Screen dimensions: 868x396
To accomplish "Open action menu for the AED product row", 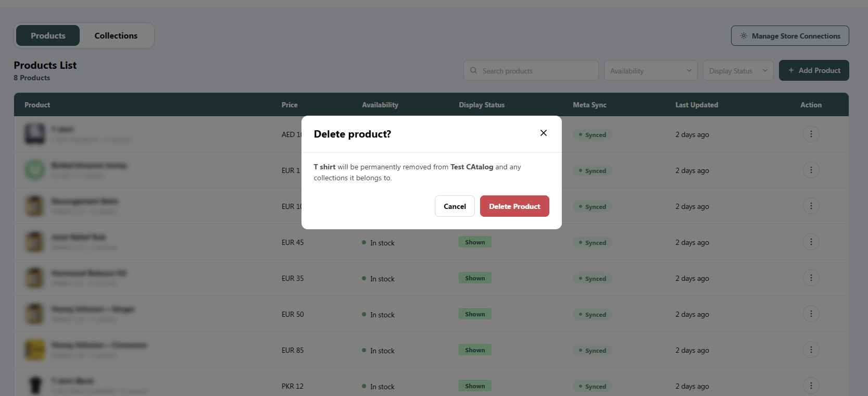I will 811,134.
